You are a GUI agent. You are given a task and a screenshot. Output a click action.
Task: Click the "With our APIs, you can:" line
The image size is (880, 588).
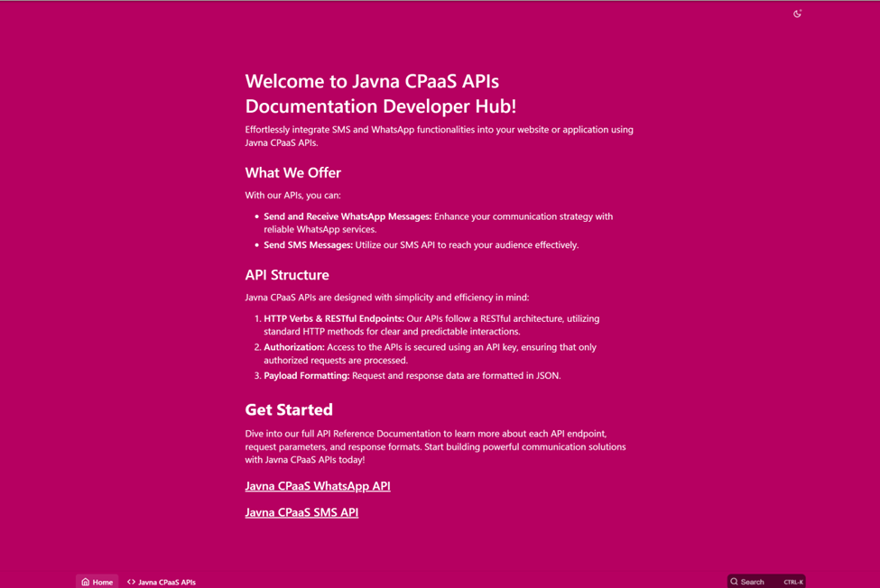click(x=292, y=195)
